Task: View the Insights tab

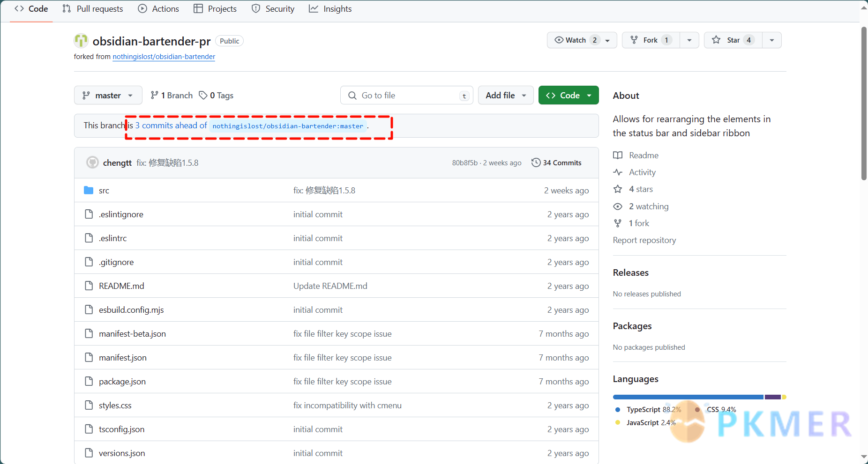Action: click(x=330, y=9)
